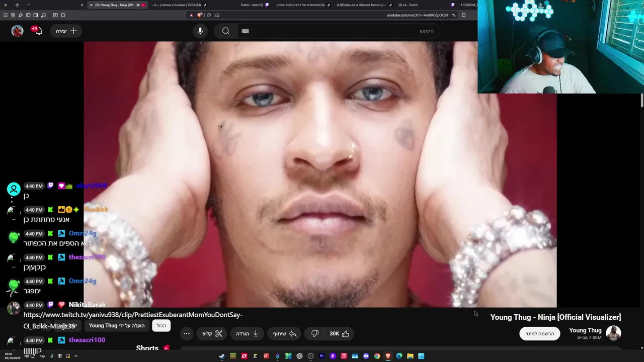Open the Twitch clip link from NikitaBarak
The image size is (644, 362).
[133, 320]
